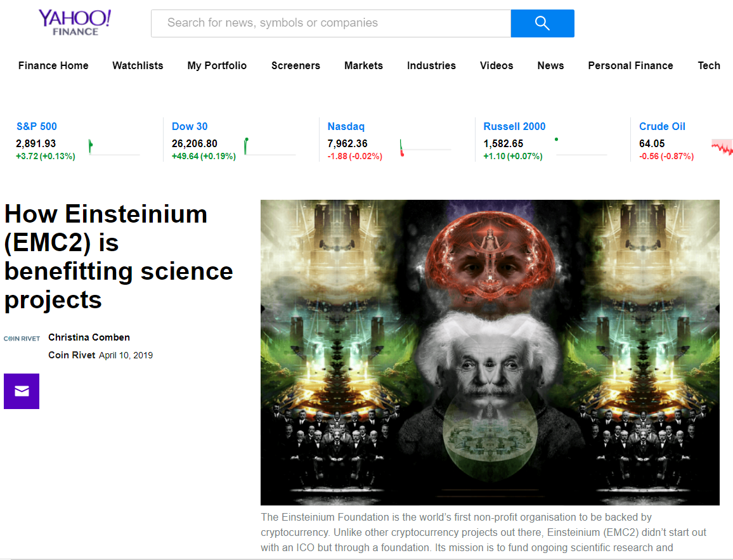The width and height of the screenshot is (733, 560).
Task: Click the +49.64 (+0.19%) change
Action: pos(204,156)
